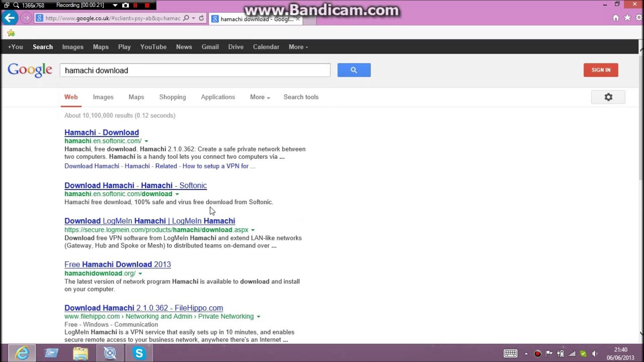Open the taskbar touch keyboard icon
This screenshot has height=362, width=644.
point(510,353)
